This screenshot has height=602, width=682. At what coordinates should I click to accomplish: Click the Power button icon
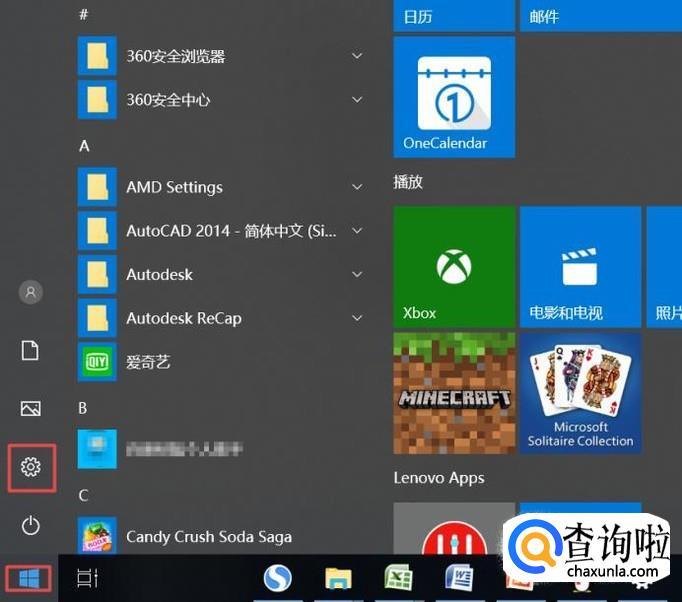point(31,525)
